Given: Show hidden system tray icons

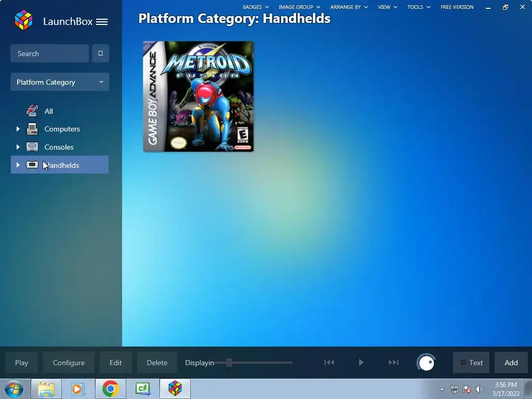Looking at the screenshot, I should (x=442, y=389).
